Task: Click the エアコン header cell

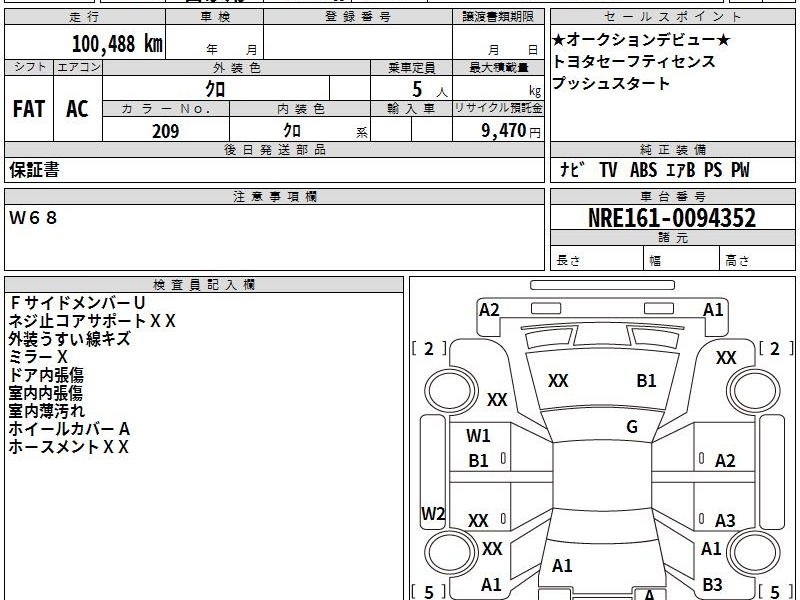Action: tap(78, 67)
